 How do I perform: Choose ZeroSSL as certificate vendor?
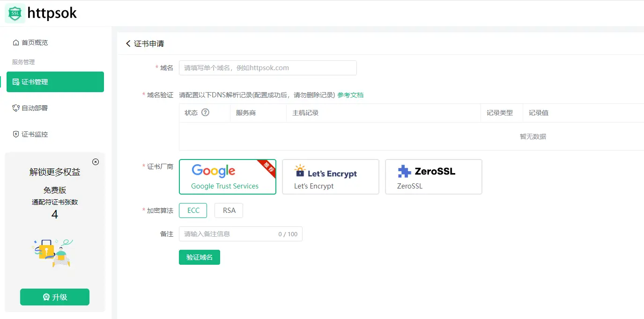[433, 177]
